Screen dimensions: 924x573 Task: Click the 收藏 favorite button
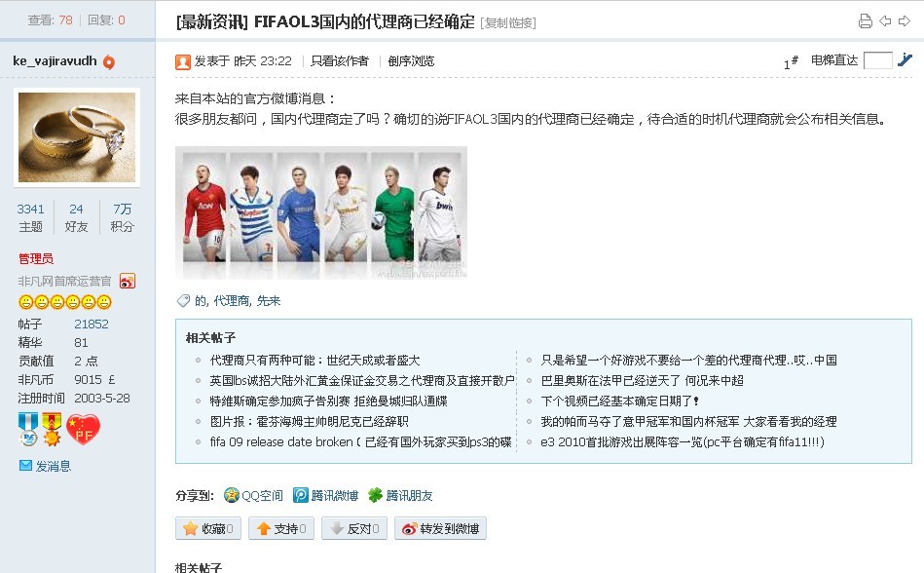pyautogui.click(x=208, y=528)
